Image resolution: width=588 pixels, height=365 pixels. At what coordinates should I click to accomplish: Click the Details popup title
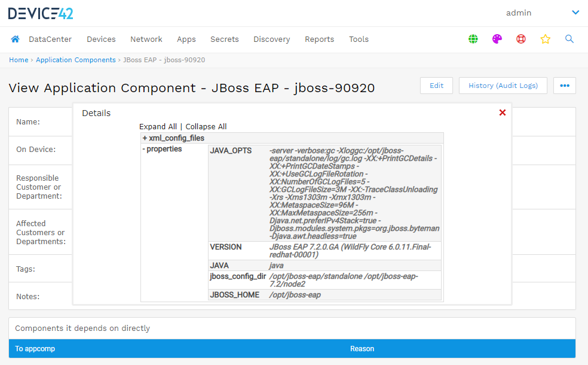(x=96, y=113)
